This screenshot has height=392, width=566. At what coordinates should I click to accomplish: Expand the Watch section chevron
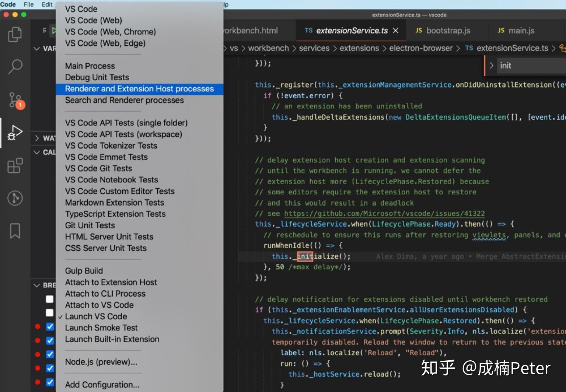coord(36,138)
